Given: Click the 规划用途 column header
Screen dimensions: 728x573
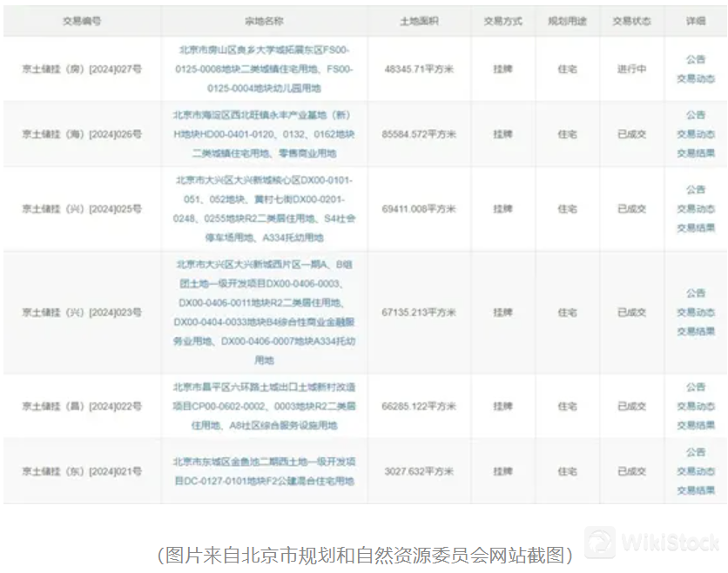Looking at the screenshot, I should tap(566, 21).
